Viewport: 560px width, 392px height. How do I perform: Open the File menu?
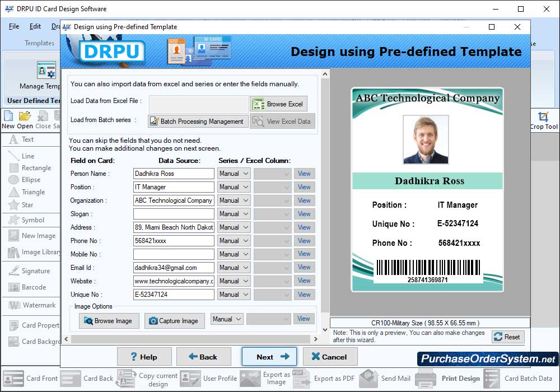tap(14, 26)
